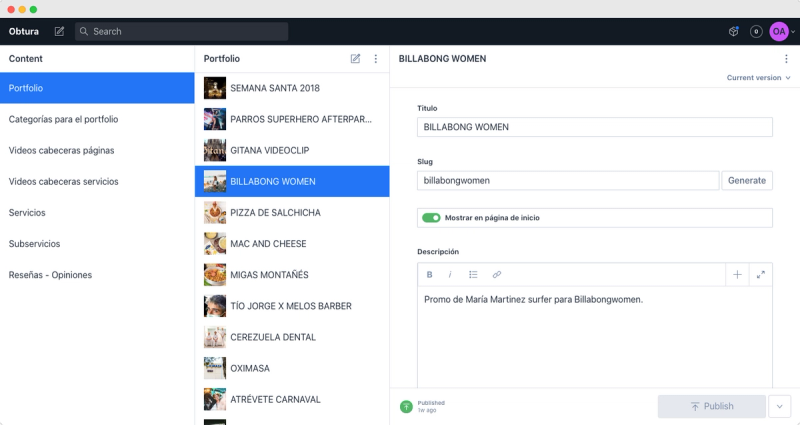Screen dimensions: 800x425
Task: Open the package/plugins cube icon in top bar
Action: (x=734, y=32)
